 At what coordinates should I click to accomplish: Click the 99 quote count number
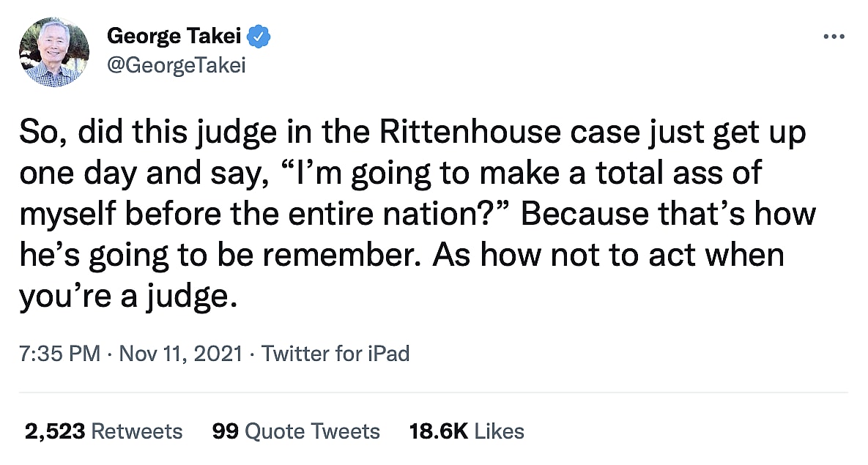tap(225, 431)
